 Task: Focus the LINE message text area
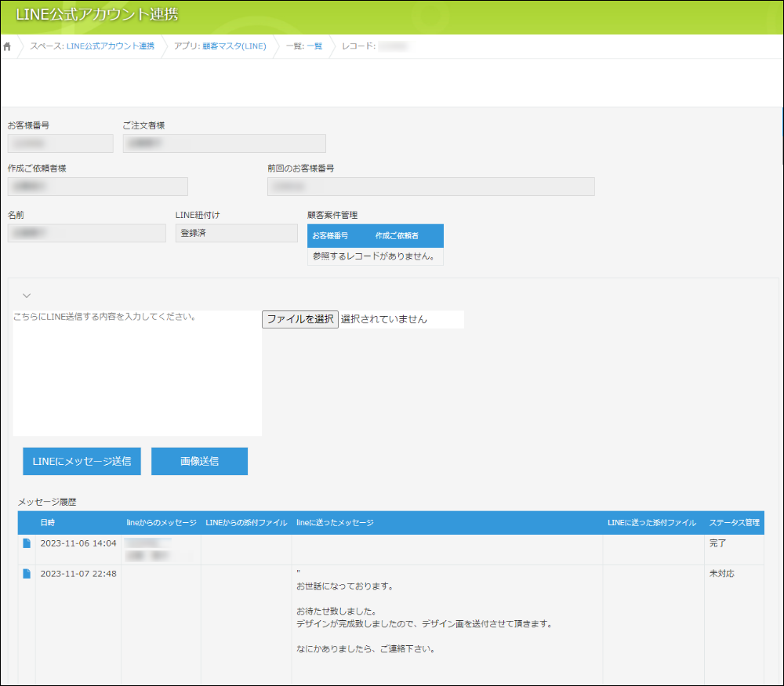(x=137, y=373)
